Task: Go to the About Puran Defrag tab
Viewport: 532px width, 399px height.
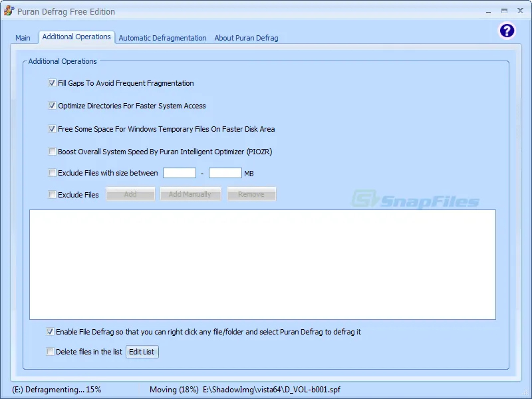Action: 246,38
